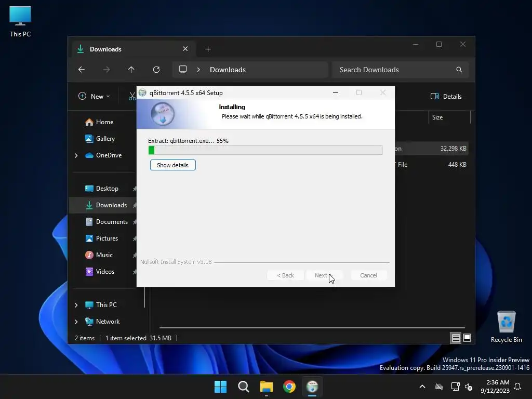Navigate up one folder level
This screenshot has width=532, height=399.
coord(131,70)
